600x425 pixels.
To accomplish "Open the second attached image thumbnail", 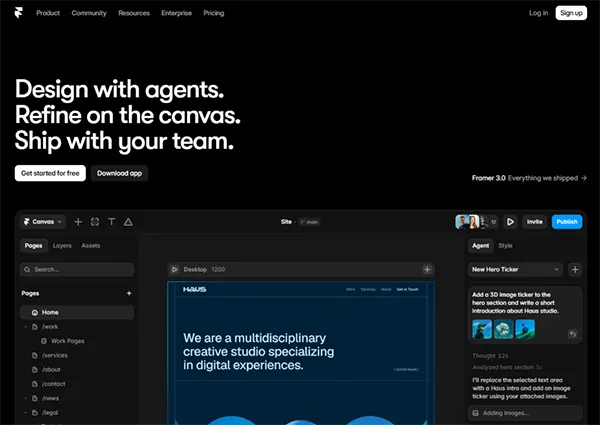I will [503, 329].
